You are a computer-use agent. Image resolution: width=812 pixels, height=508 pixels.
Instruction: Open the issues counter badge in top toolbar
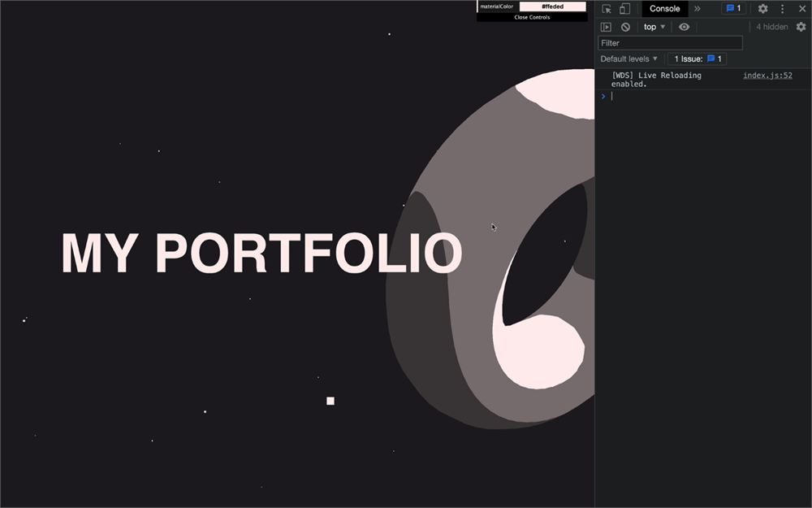coord(734,8)
